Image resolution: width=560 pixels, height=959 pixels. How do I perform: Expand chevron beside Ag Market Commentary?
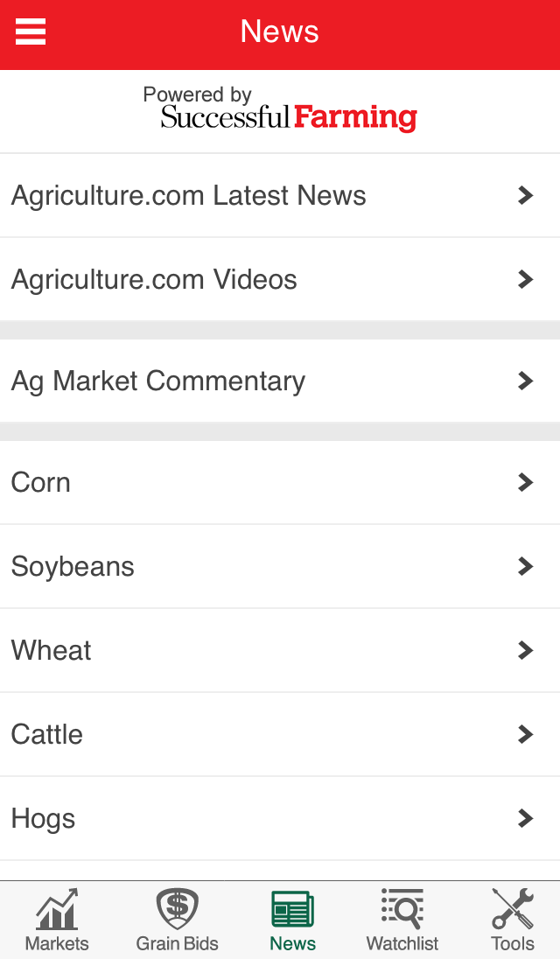(525, 381)
